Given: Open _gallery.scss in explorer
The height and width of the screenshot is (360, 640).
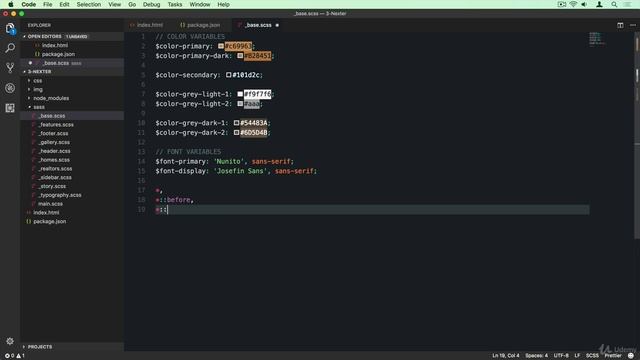Looking at the screenshot, I should (54, 142).
